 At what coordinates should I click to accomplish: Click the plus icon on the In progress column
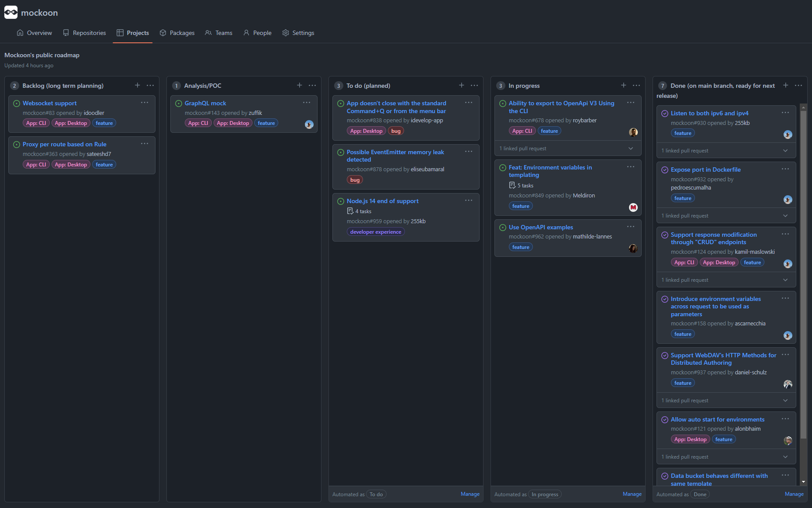point(623,85)
